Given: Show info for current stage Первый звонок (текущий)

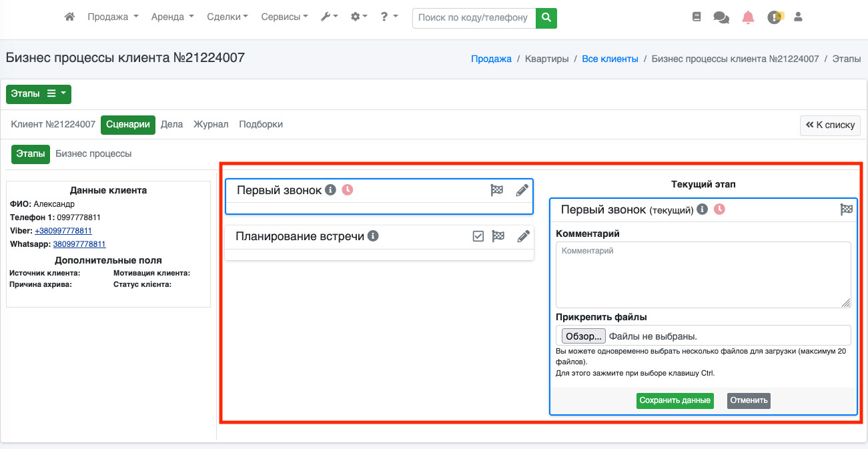Looking at the screenshot, I should [702, 209].
